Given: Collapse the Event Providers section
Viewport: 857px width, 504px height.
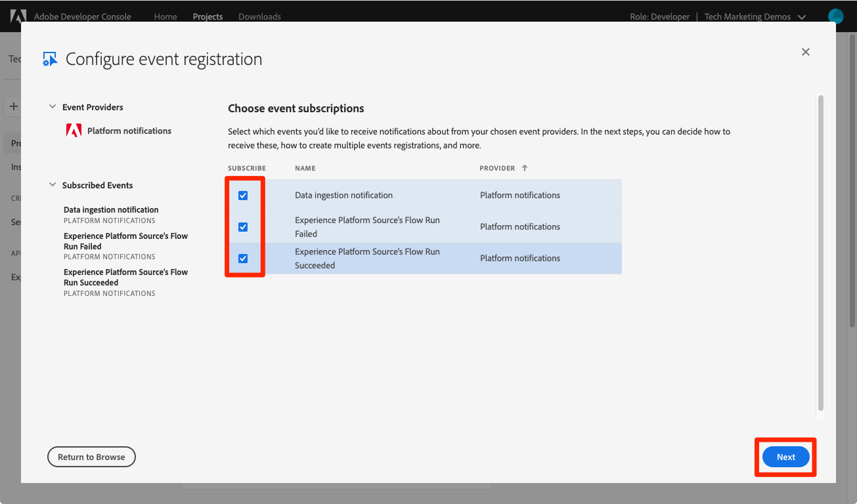Looking at the screenshot, I should tap(53, 107).
